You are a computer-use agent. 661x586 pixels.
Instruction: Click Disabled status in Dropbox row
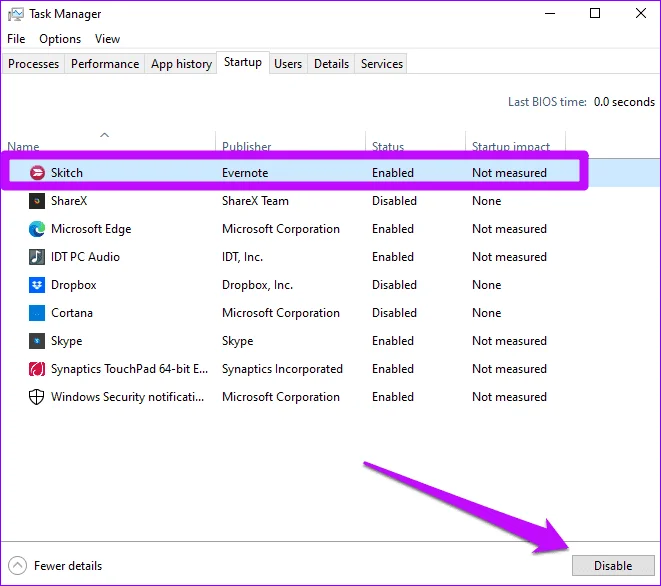(394, 285)
